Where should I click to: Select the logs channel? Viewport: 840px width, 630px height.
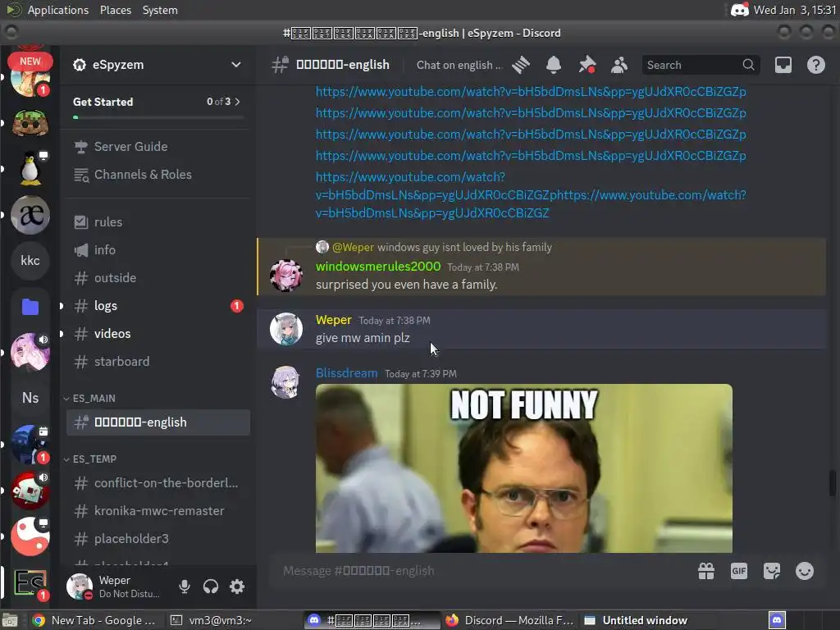tap(157, 305)
